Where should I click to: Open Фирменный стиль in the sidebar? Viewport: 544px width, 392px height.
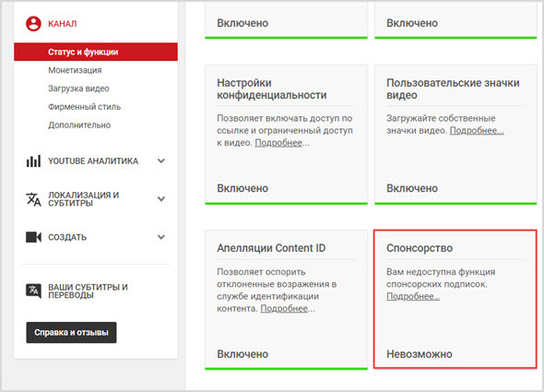[x=84, y=107]
